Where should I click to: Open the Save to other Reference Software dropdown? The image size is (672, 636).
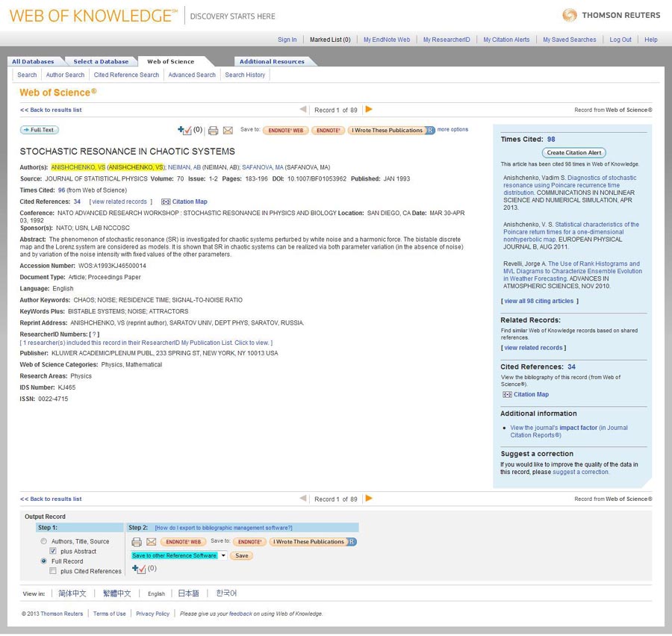(223, 555)
